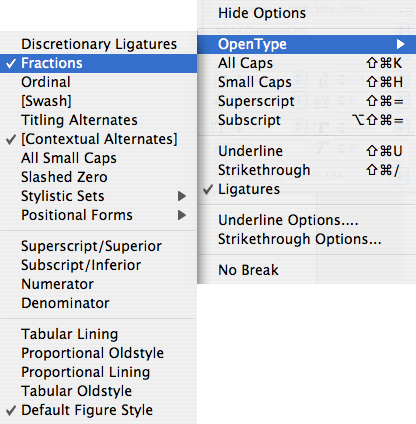Choose the Denominator option
The height and width of the screenshot is (424, 416).
click(98, 303)
